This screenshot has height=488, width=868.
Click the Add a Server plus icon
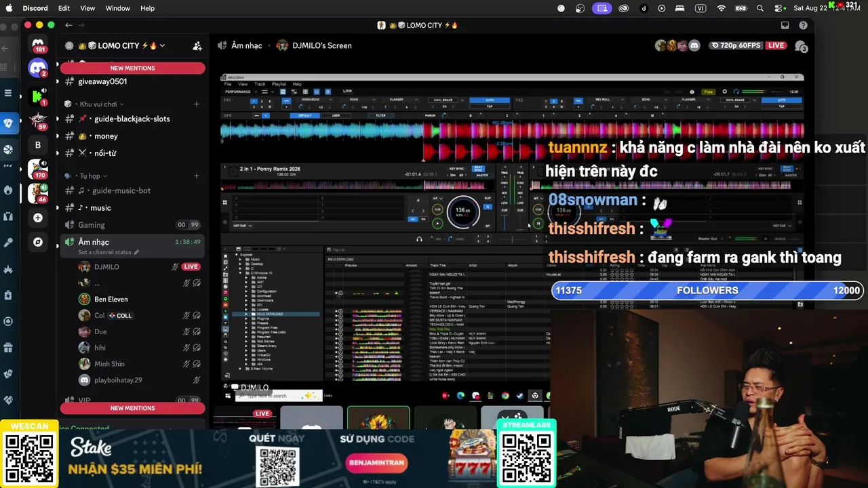coord(38,218)
